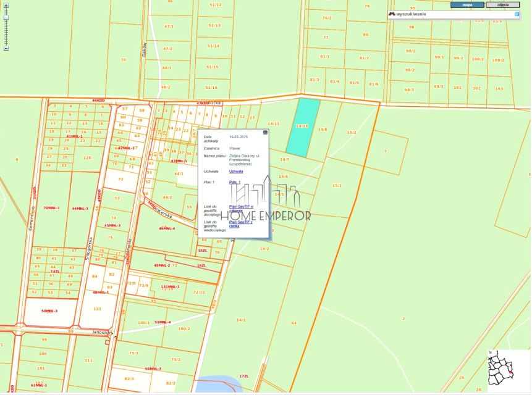Open the Uchwała link in popup
Image resolution: width=532 pixels, height=395 pixels.
tap(236, 171)
